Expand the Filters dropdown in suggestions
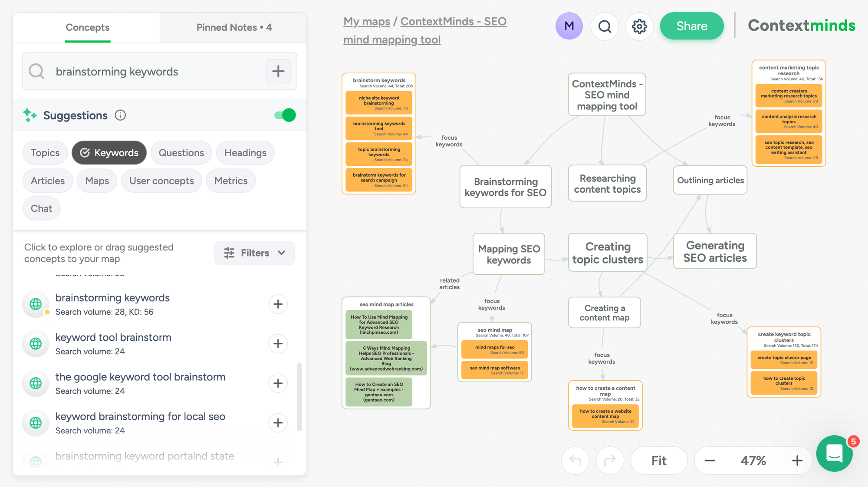 pos(255,253)
